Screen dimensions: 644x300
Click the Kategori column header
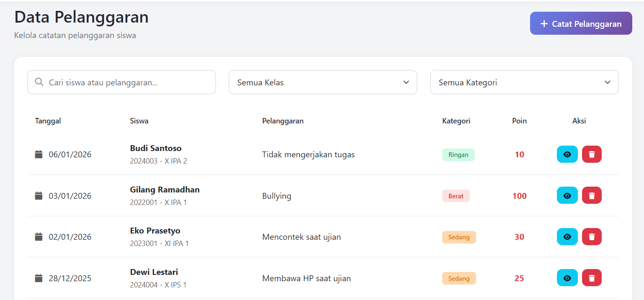pos(456,121)
